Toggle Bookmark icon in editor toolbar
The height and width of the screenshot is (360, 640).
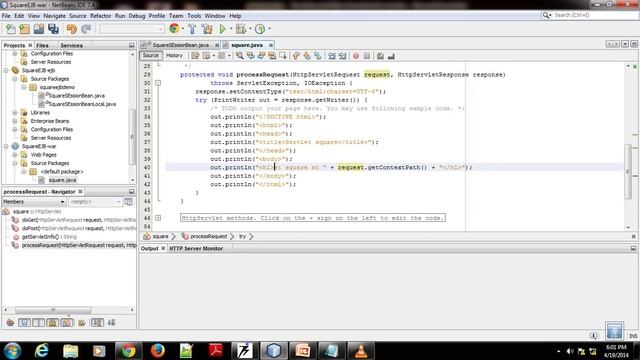(x=317, y=56)
